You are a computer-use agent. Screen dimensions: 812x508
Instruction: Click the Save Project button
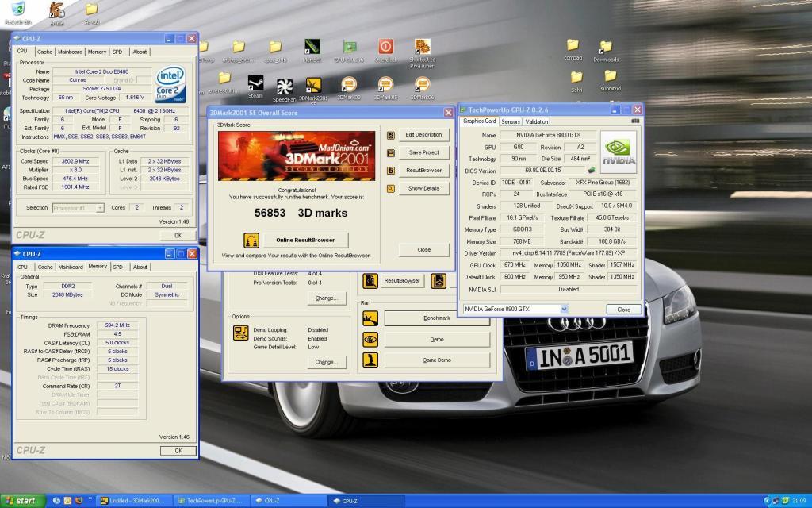tap(423, 152)
